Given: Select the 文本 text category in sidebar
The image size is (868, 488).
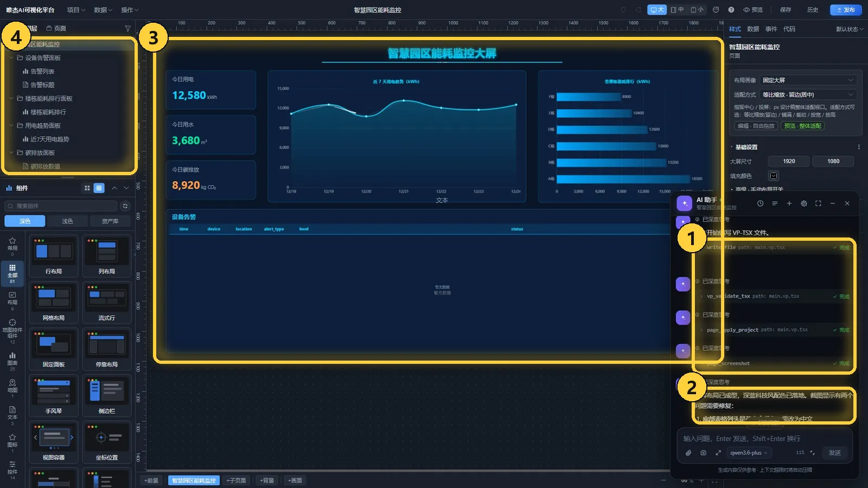Looking at the screenshot, I should coord(12,415).
